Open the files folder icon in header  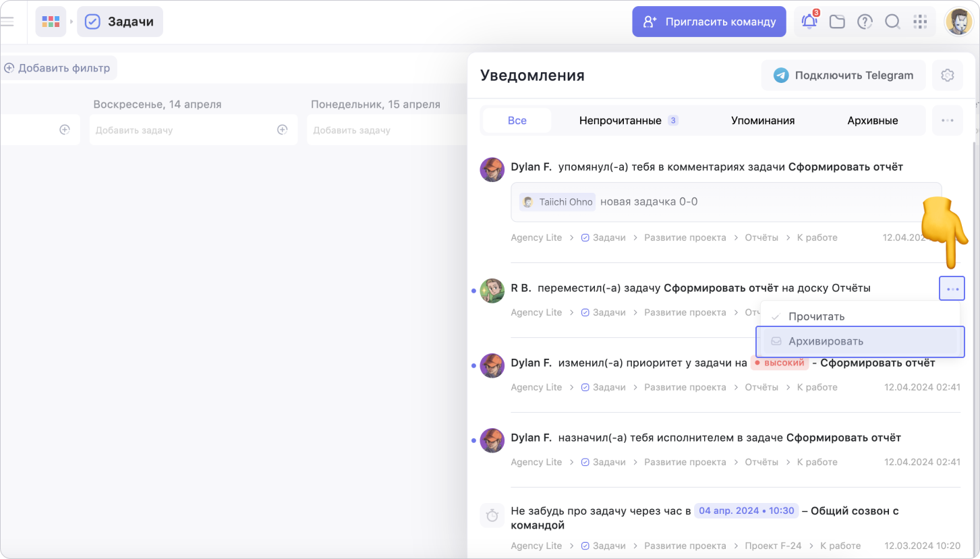(837, 22)
